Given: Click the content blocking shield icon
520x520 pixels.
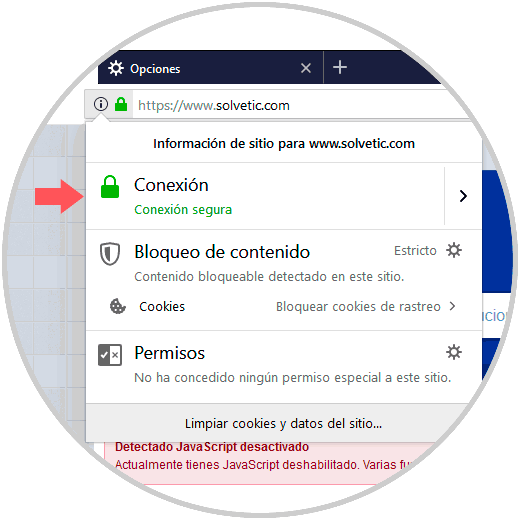Looking at the screenshot, I should [110, 254].
